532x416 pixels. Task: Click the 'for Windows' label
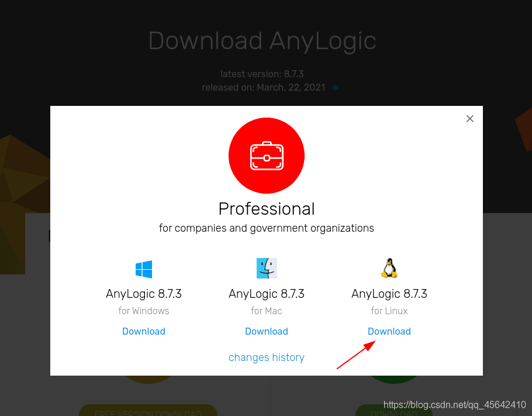click(143, 311)
